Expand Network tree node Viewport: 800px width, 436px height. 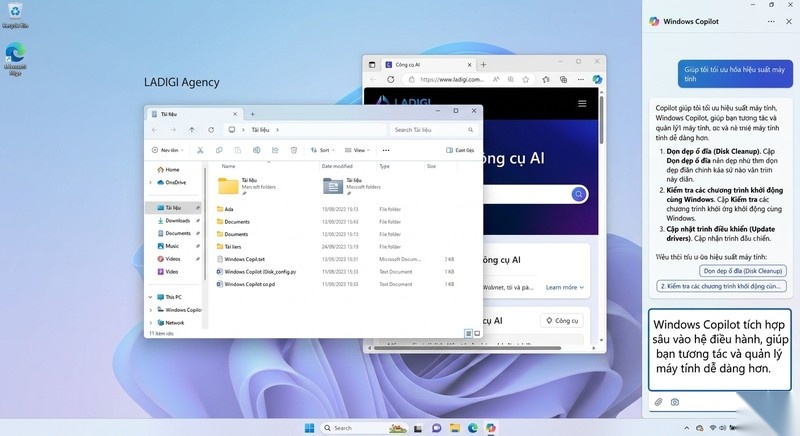(x=151, y=323)
